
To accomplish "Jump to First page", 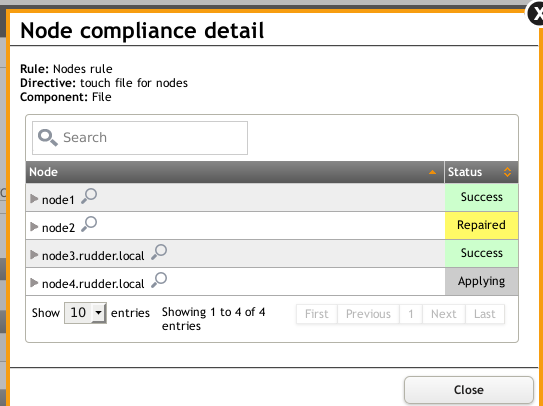I will point(317,314).
